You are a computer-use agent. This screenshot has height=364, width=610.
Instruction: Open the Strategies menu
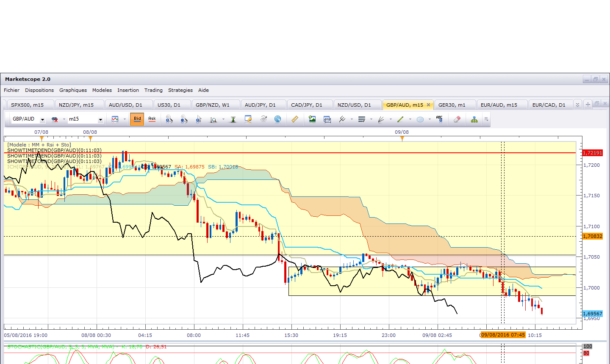pyautogui.click(x=180, y=90)
